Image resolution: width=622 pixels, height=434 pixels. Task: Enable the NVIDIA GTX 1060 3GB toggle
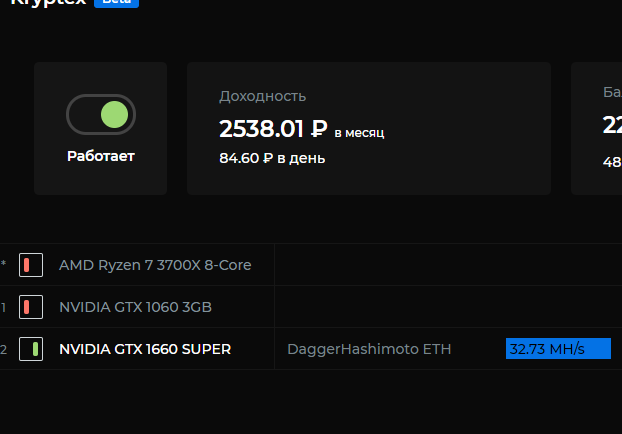click(31, 307)
